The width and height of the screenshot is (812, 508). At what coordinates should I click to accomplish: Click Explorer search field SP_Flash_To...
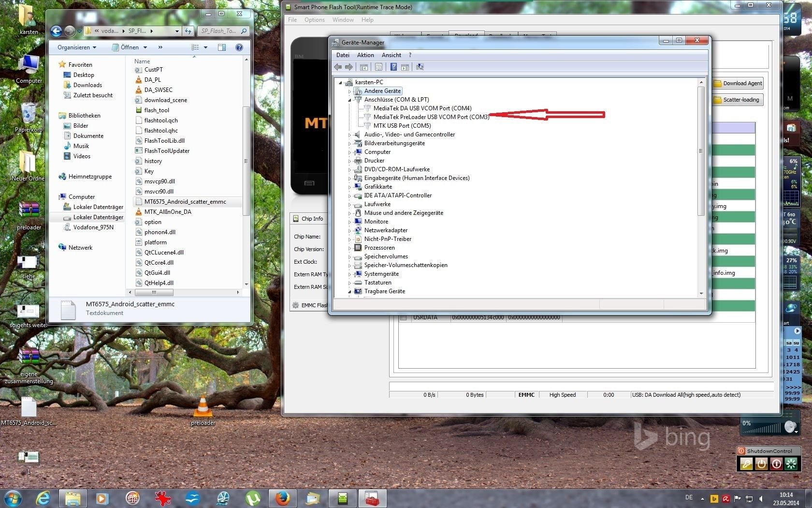223,31
